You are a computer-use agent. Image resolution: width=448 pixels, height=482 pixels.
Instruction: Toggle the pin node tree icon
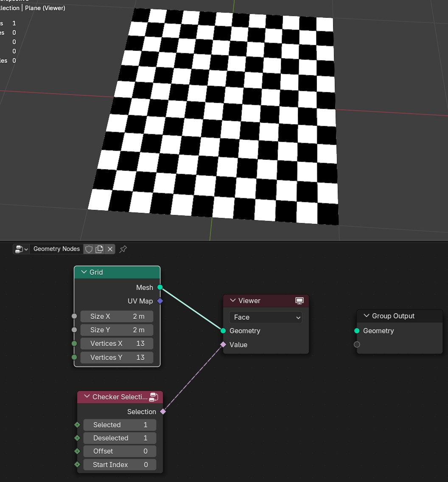(x=123, y=249)
